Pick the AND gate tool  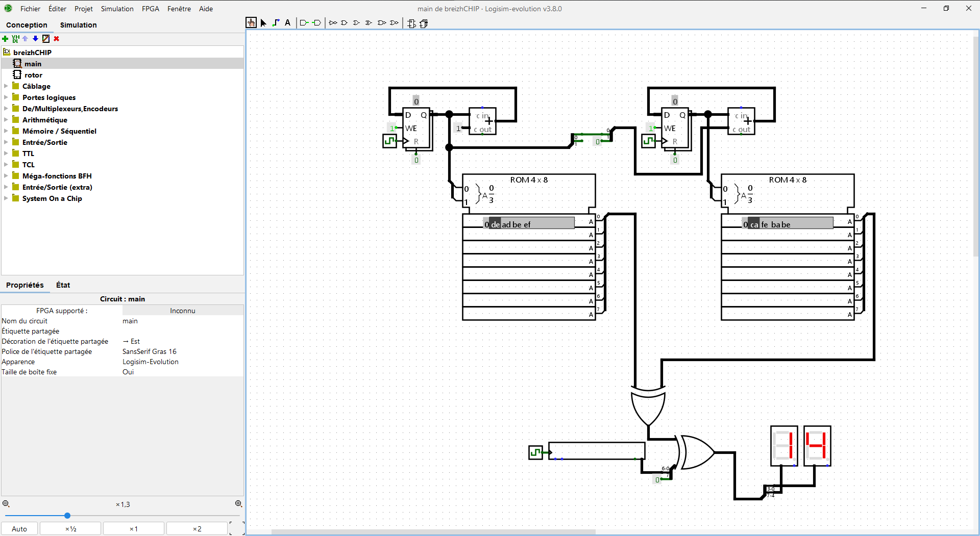pos(345,23)
